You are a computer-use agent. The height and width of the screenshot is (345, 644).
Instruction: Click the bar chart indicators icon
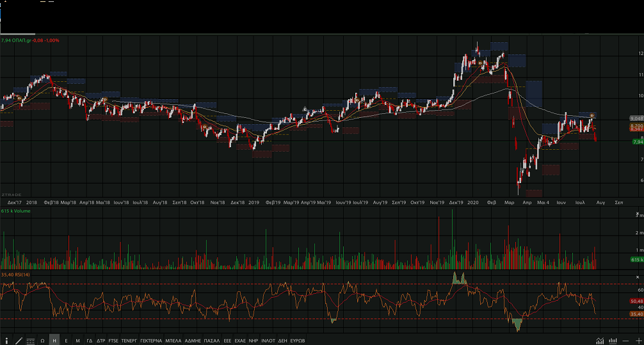click(613, 340)
